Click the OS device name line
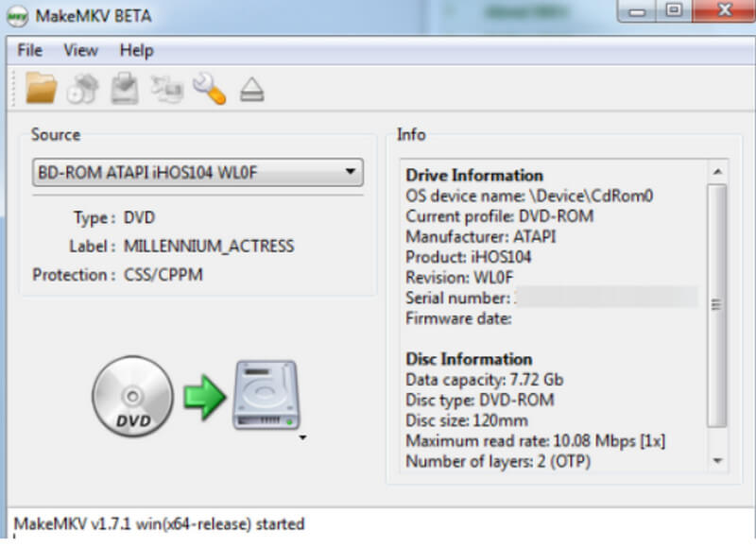Viewport: 756px width, 547px height. (x=529, y=196)
